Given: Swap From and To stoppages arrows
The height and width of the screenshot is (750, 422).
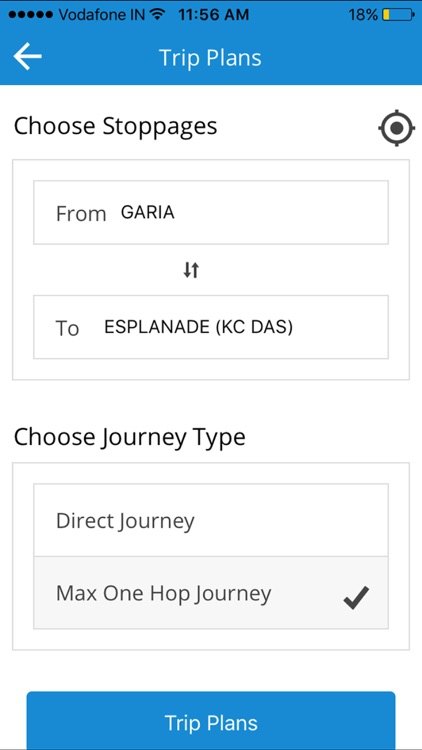Looking at the screenshot, I should [x=191, y=271].
